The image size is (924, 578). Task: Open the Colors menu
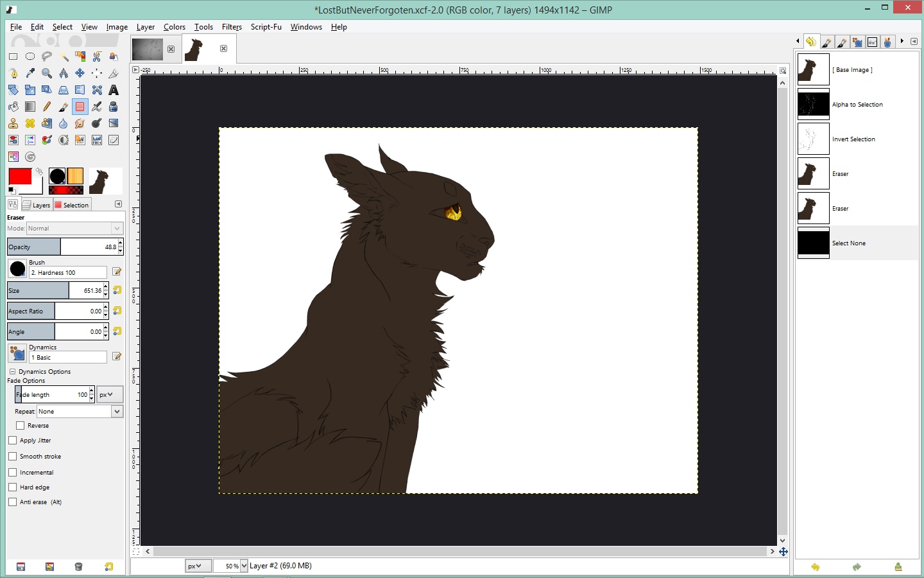click(175, 27)
